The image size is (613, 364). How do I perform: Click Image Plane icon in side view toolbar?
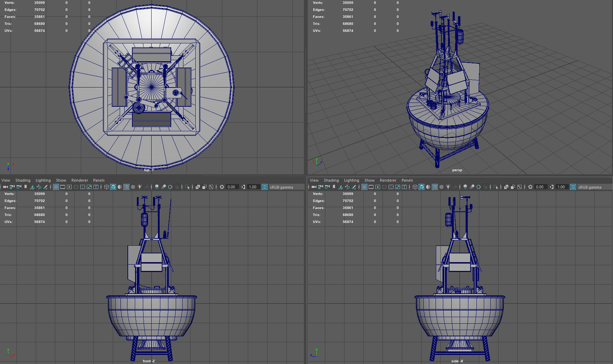(x=341, y=187)
